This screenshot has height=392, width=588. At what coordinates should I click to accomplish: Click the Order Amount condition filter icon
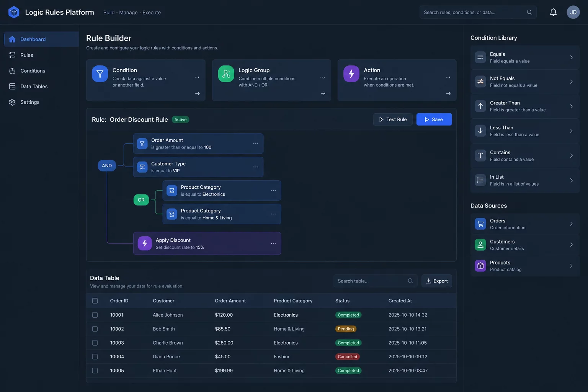click(x=142, y=144)
